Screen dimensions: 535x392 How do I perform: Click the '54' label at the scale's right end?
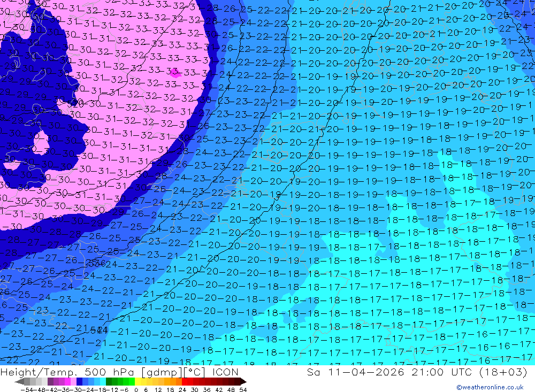point(243,390)
